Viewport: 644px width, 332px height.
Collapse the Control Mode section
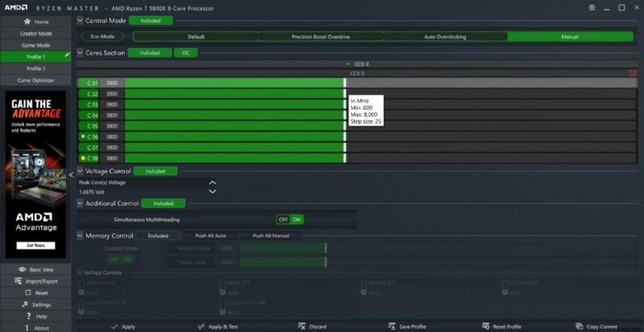[80, 20]
